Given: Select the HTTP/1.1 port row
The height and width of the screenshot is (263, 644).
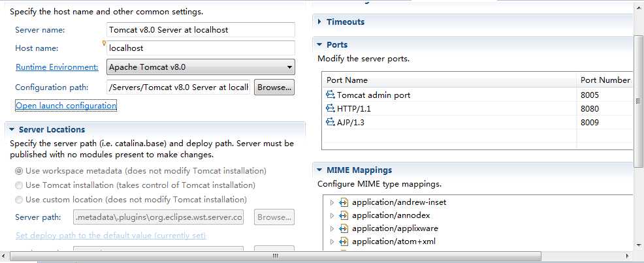Looking at the screenshot, I should pyautogui.click(x=477, y=109).
